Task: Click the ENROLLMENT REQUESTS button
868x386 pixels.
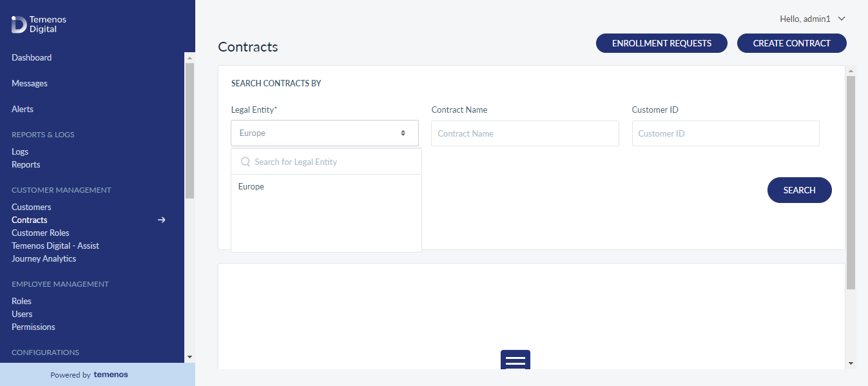Action: [x=662, y=43]
